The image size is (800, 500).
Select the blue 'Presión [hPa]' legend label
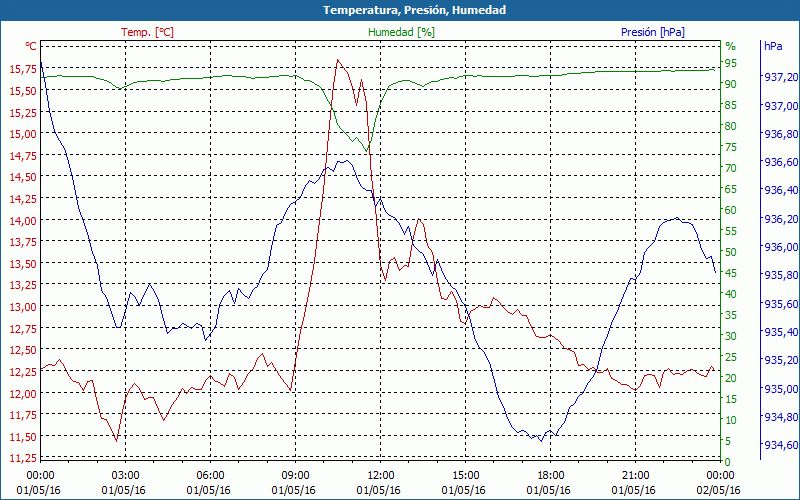653,32
